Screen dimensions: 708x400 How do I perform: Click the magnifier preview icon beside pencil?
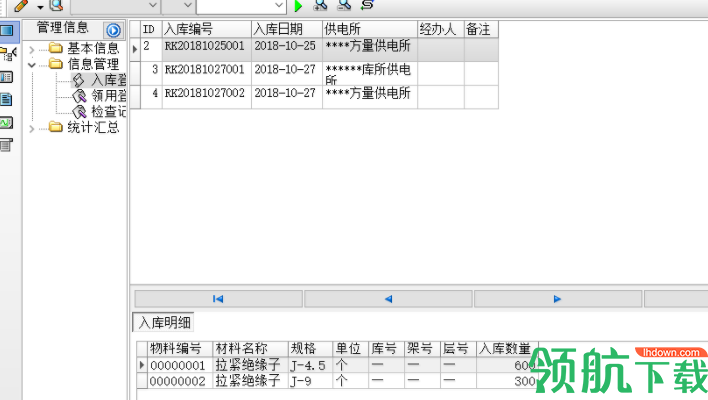click(x=56, y=5)
